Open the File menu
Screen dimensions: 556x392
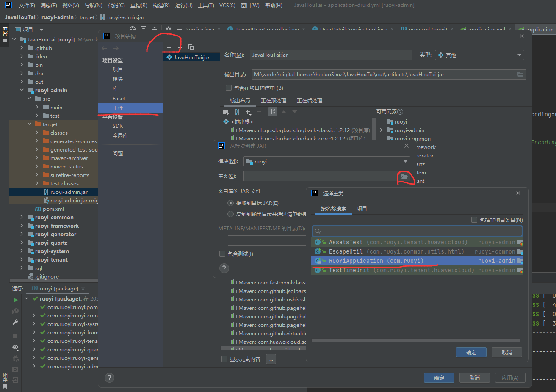coord(27,5)
